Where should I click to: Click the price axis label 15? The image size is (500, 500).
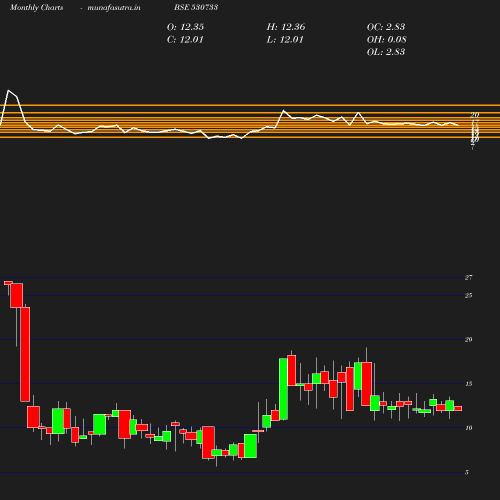(469, 384)
